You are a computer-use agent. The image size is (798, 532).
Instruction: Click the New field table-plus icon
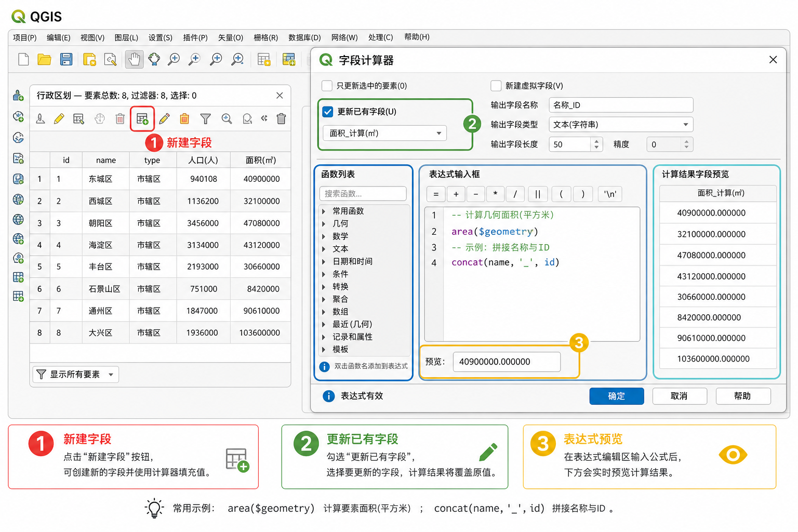click(142, 119)
